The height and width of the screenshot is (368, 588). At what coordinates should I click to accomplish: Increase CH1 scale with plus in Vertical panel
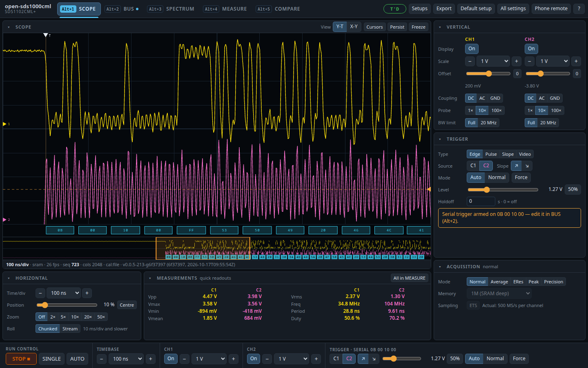pyautogui.click(x=517, y=61)
